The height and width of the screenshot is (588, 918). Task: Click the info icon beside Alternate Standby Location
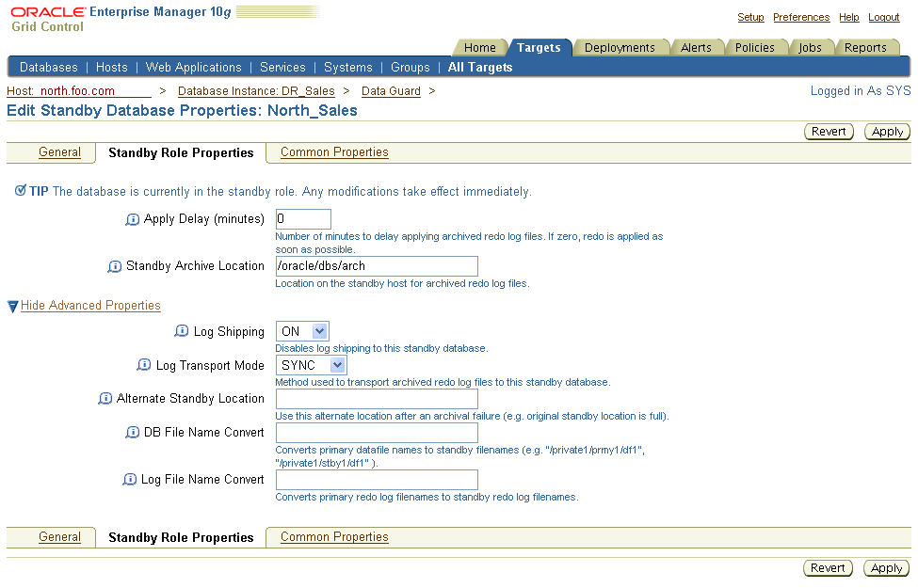105,398
